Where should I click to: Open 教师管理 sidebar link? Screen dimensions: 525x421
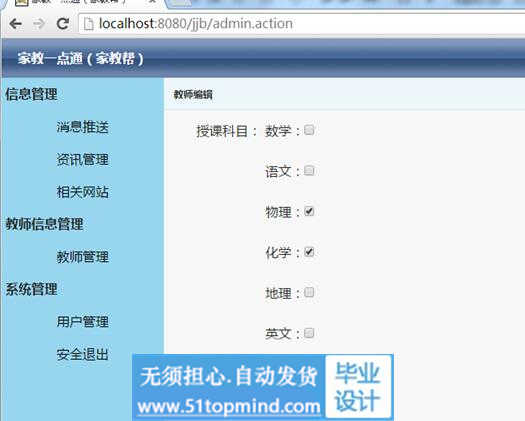(x=82, y=257)
